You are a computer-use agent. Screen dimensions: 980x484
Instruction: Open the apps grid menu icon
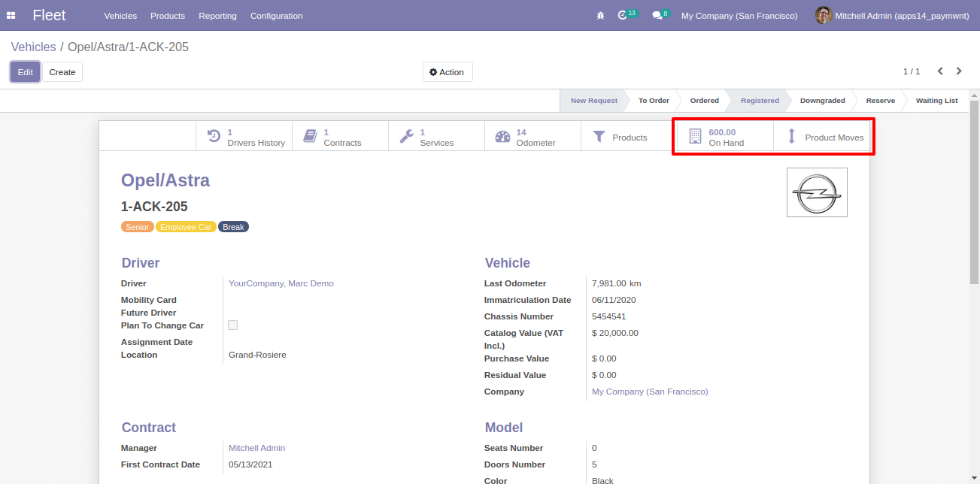(x=11, y=16)
